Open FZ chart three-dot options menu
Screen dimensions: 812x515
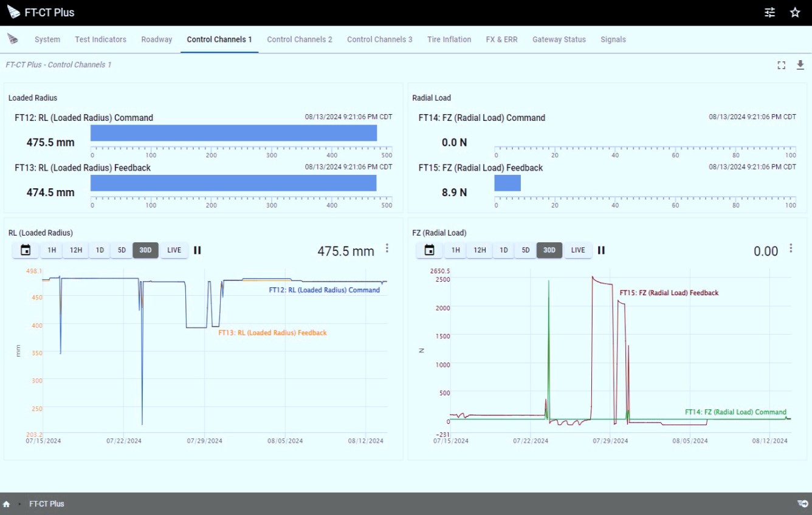coord(791,248)
